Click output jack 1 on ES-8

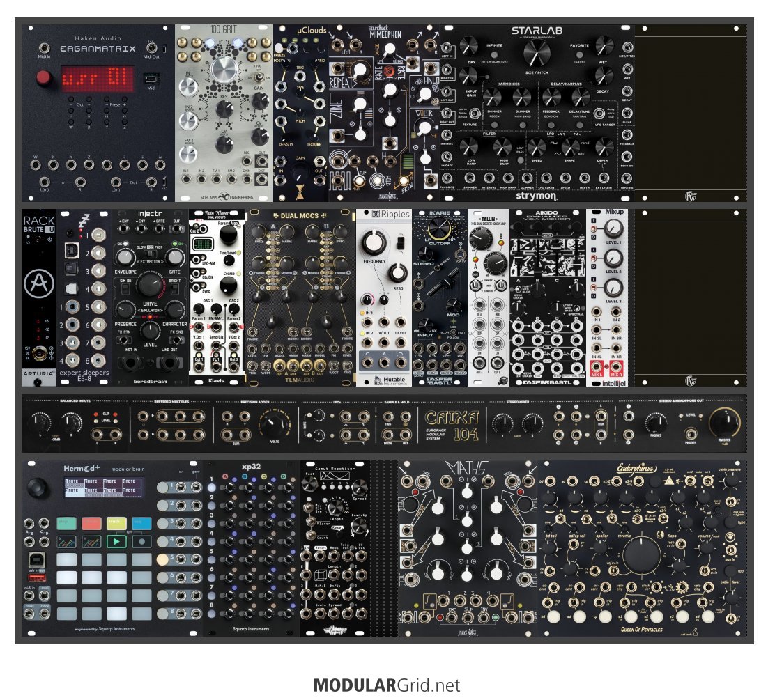pyautogui.click(x=98, y=235)
